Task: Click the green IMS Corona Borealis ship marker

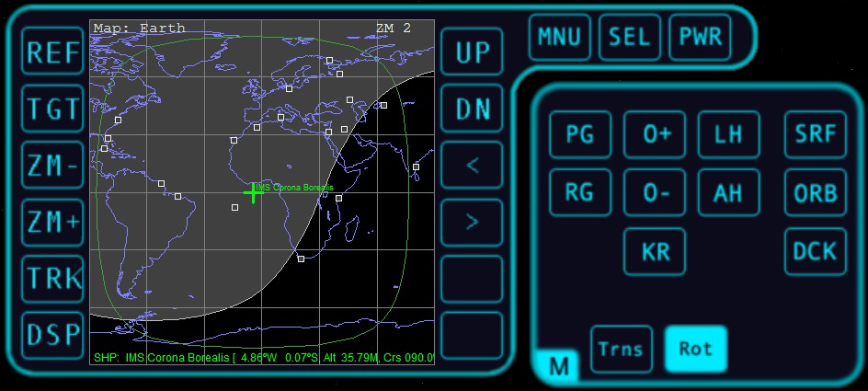Action: (x=253, y=192)
